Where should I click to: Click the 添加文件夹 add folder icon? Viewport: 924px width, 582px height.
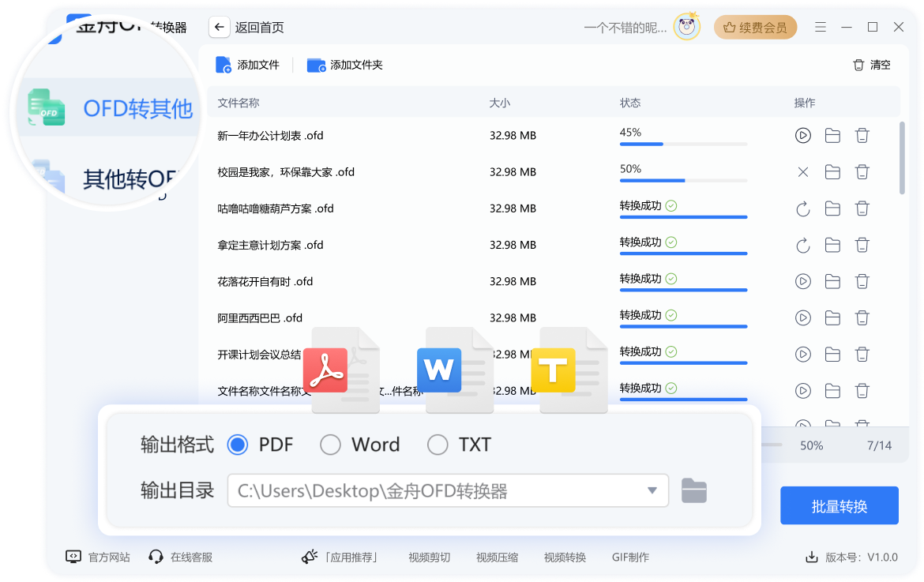(316, 66)
